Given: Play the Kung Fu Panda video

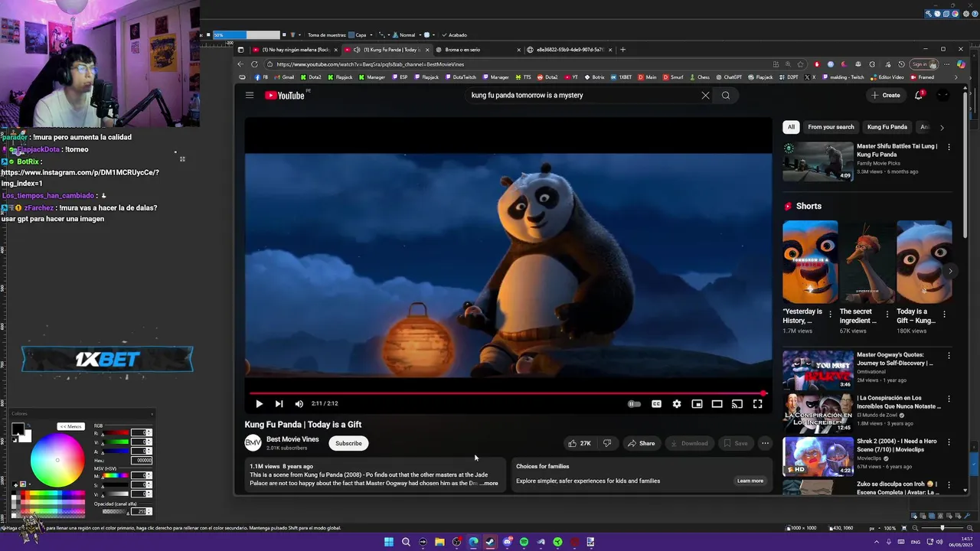Looking at the screenshot, I should pos(259,403).
